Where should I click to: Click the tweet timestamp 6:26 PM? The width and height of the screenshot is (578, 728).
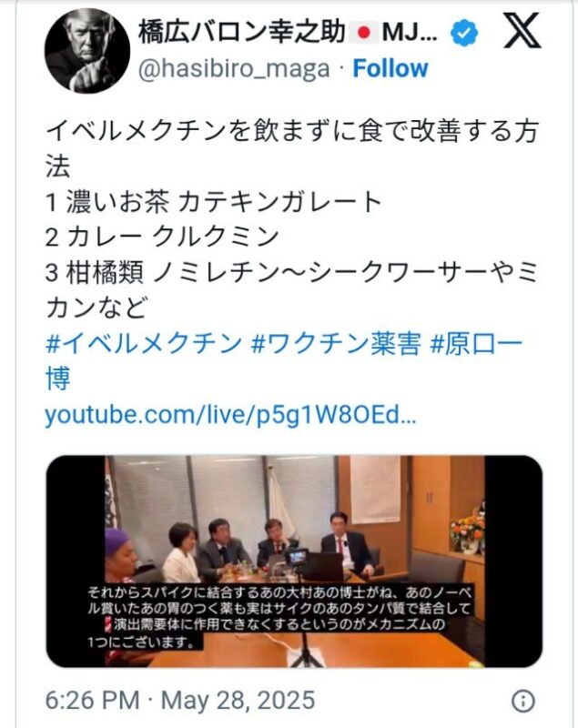tap(92, 700)
